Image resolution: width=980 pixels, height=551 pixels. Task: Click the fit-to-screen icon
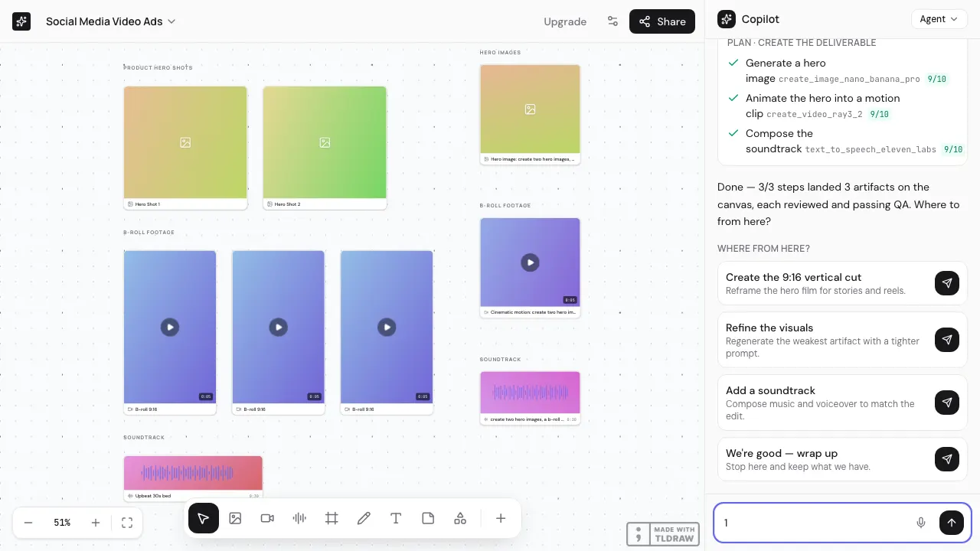click(x=127, y=523)
